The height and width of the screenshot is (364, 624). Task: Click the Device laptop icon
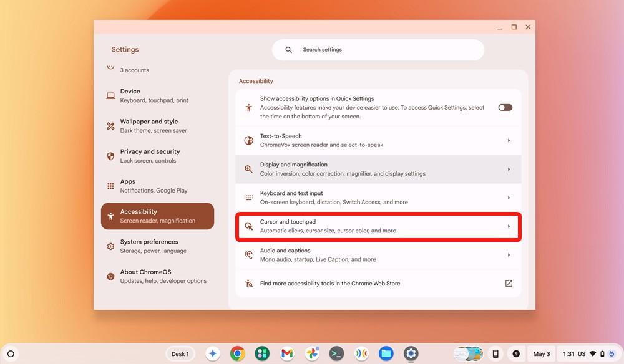coord(110,96)
